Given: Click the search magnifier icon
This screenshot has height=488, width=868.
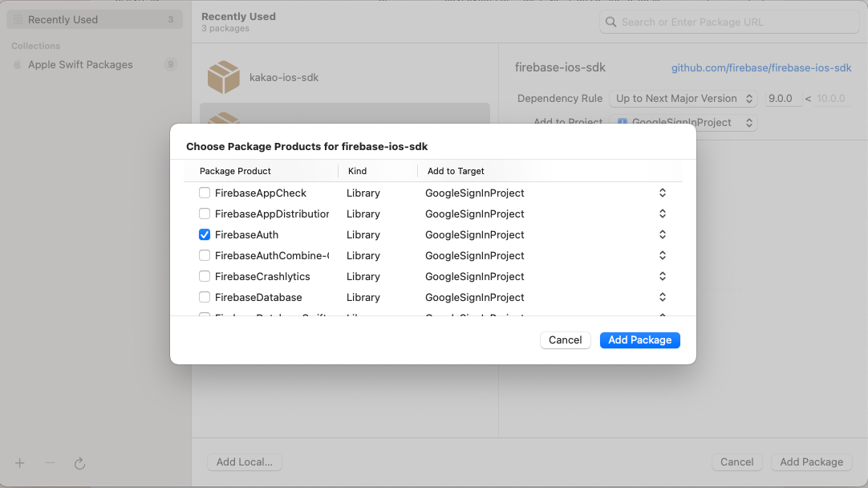Looking at the screenshot, I should [610, 22].
